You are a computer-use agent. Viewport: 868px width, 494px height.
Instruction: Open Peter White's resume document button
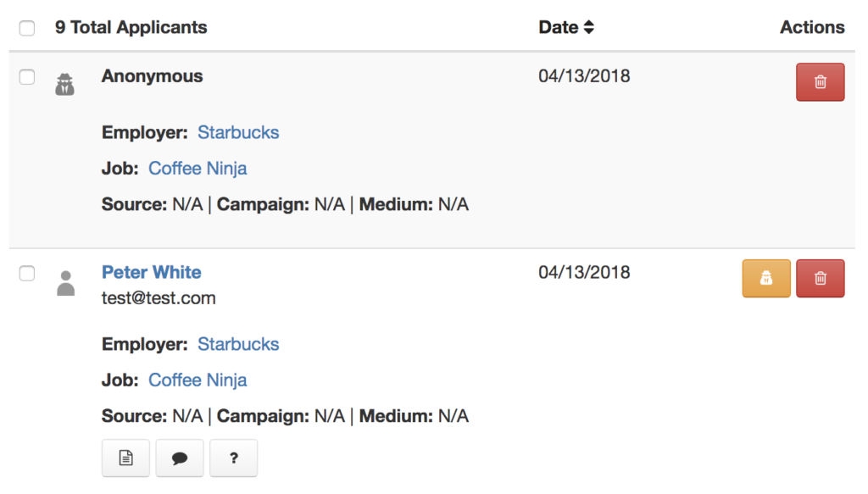(125, 458)
